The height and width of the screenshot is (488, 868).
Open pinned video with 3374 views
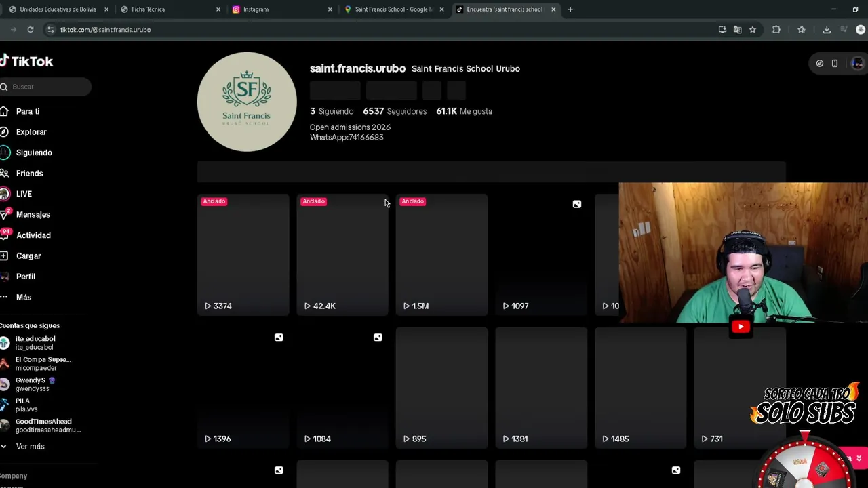[x=243, y=255]
